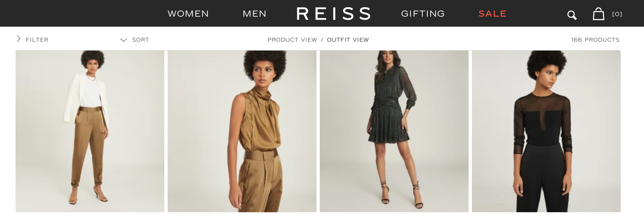Image resolution: width=644 pixels, height=220 pixels.
Task: Go to the SALE section
Action: (x=493, y=14)
